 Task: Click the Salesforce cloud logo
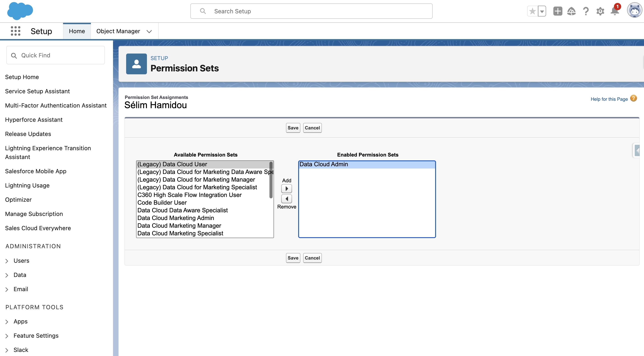(x=20, y=11)
